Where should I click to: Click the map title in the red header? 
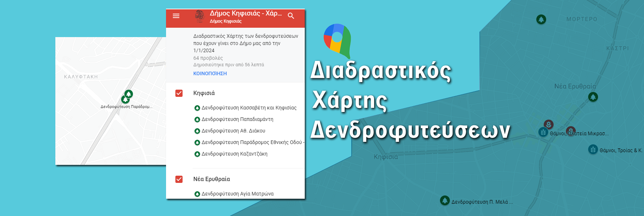tap(245, 13)
